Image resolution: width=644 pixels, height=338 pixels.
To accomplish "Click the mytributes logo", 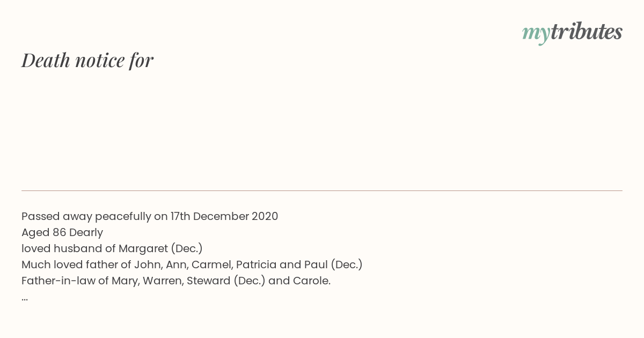I will point(572,32).
